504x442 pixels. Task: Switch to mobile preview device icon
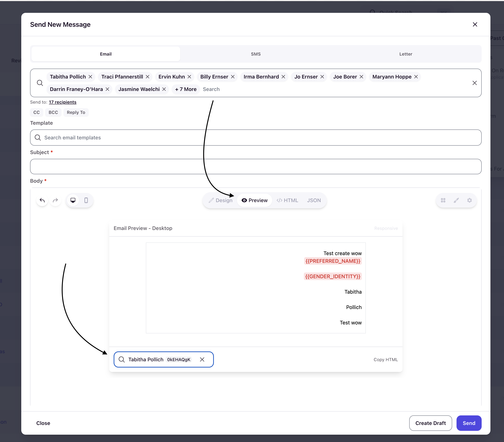click(x=86, y=200)
